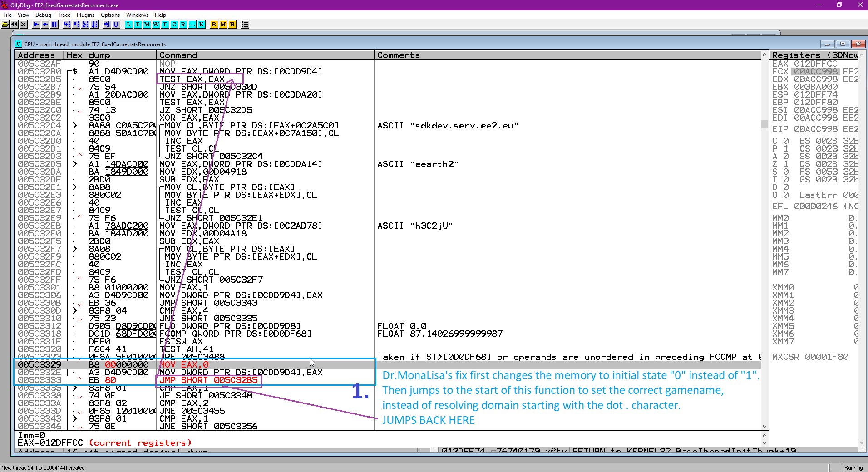Pause execution with the pause icon
The height and width of the screenshot is (472, 868).
tap(54, 25)
